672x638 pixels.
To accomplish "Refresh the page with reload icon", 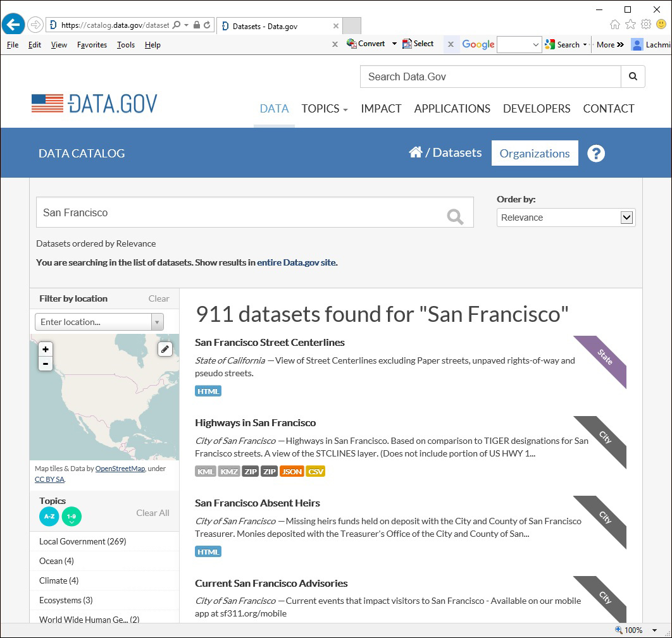I will point(208,25).
